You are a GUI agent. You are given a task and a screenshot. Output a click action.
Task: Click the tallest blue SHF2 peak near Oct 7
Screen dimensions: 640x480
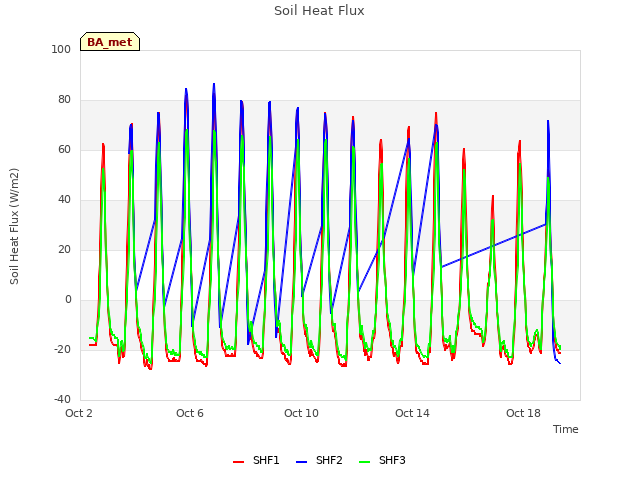214,84
